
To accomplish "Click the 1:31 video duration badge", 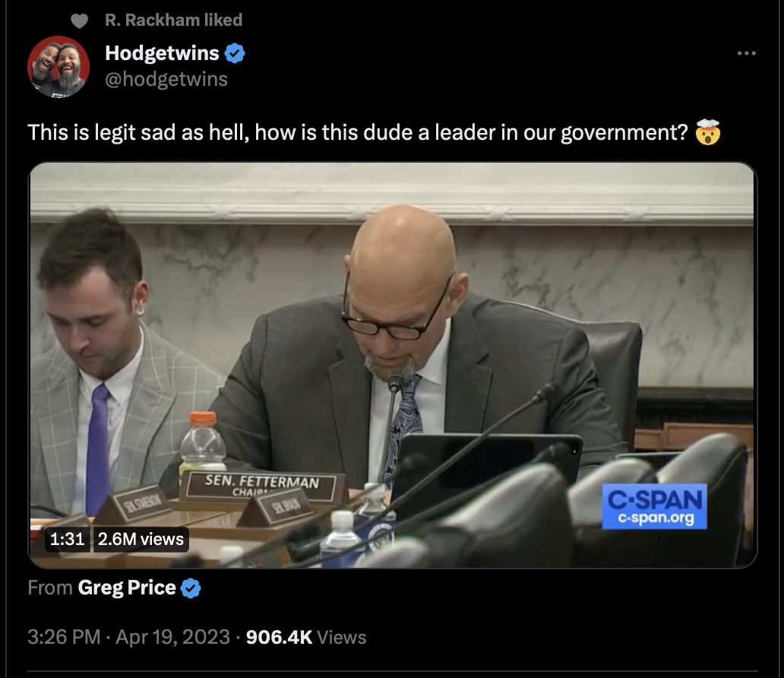I will click(x=67, y=539).
